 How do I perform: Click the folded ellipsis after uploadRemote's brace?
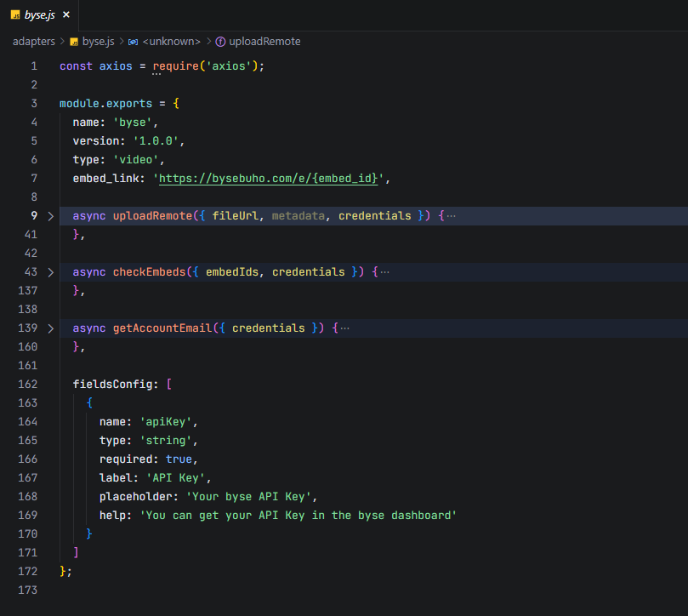[x=451, y=216]
